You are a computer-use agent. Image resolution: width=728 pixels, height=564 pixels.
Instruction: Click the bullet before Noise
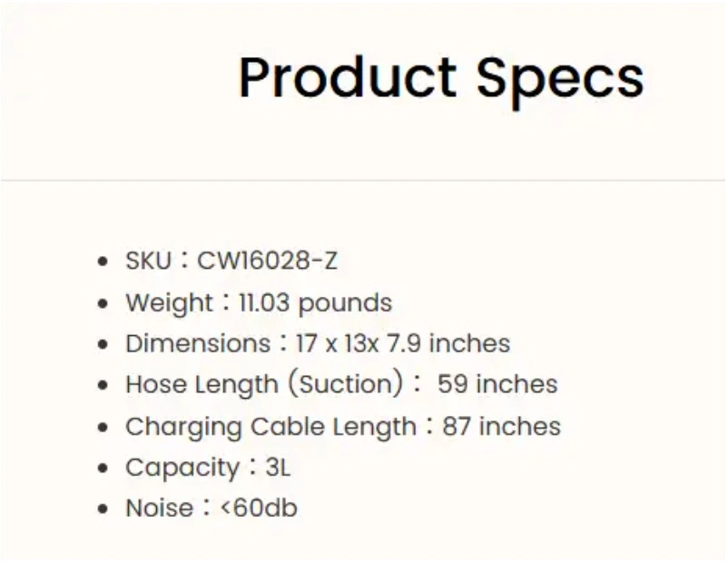click(103, 509)
